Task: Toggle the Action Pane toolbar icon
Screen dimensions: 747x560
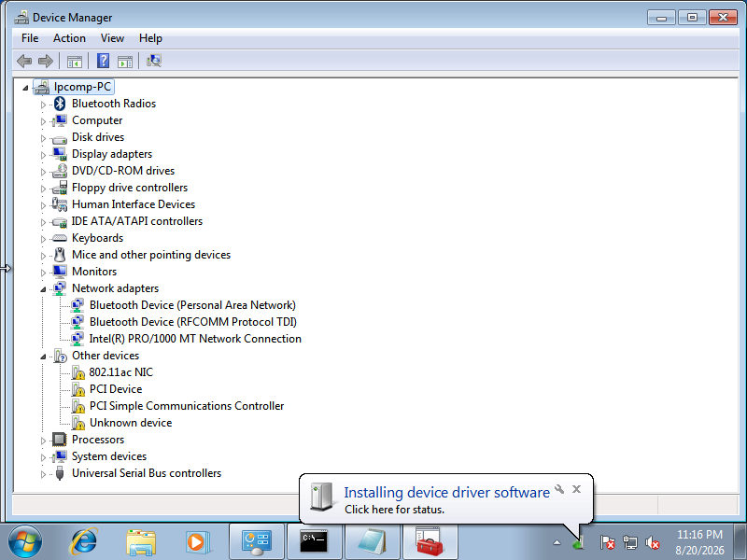Action: (125, 61)
